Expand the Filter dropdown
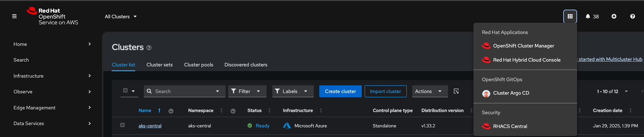The width and height of the screenshot is (644, 137). click(x=247, y=91)
